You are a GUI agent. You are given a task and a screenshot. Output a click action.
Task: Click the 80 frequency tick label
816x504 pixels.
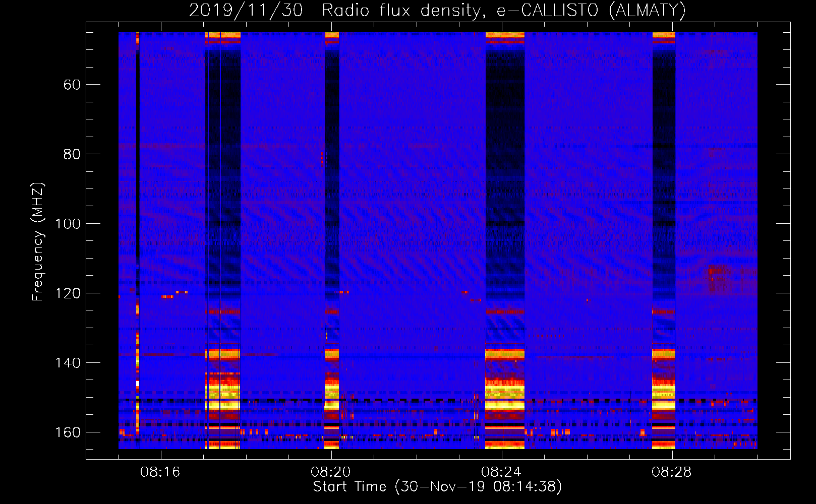point(72,154)
